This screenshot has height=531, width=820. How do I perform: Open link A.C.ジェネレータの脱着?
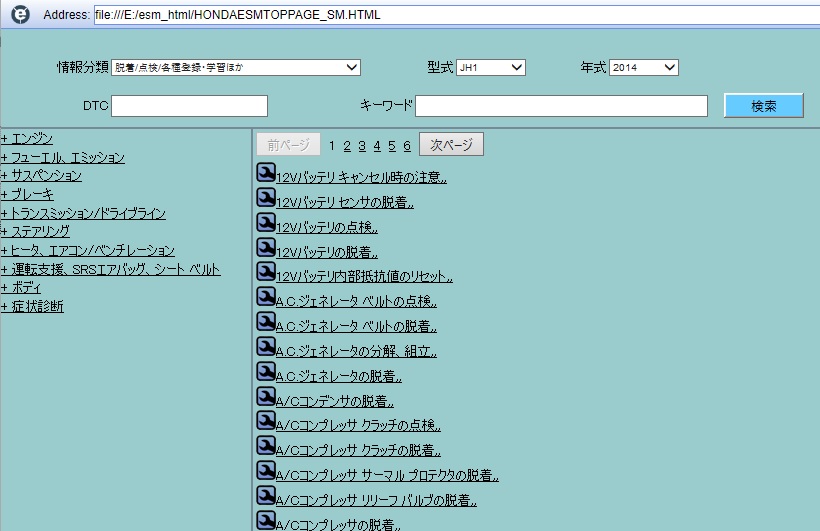pos(338,377)
